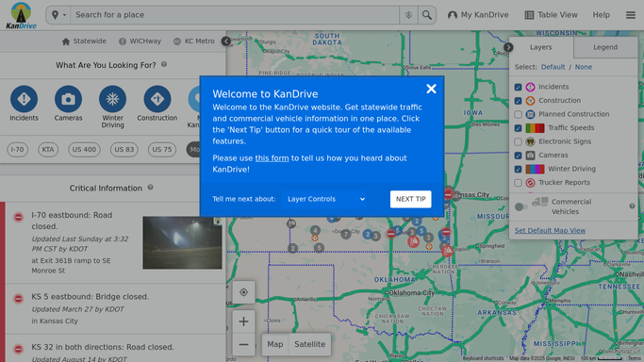The width and height of the screenshot is (644, 362).
Task: Switch to the Layers tab
Action: tap(540, 47)
